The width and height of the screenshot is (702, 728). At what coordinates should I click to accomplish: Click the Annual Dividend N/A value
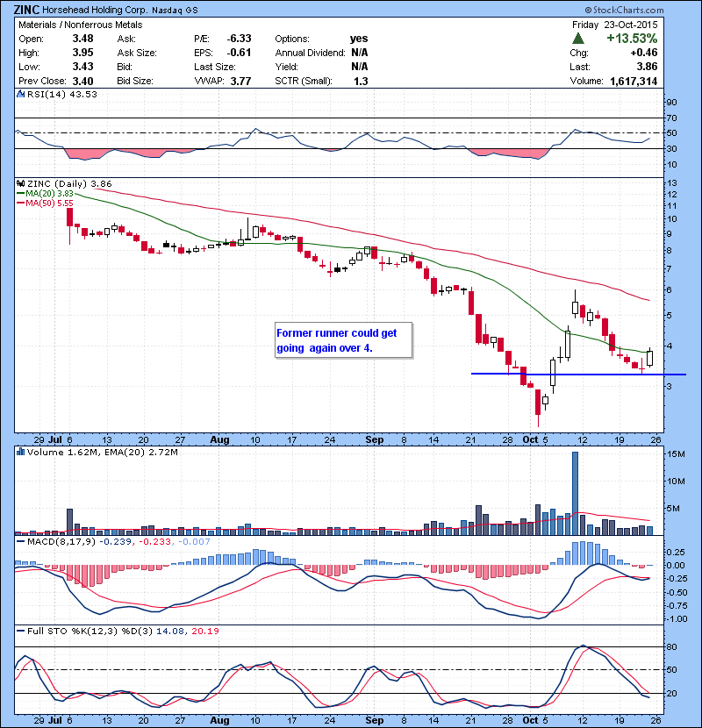(359, 53)
